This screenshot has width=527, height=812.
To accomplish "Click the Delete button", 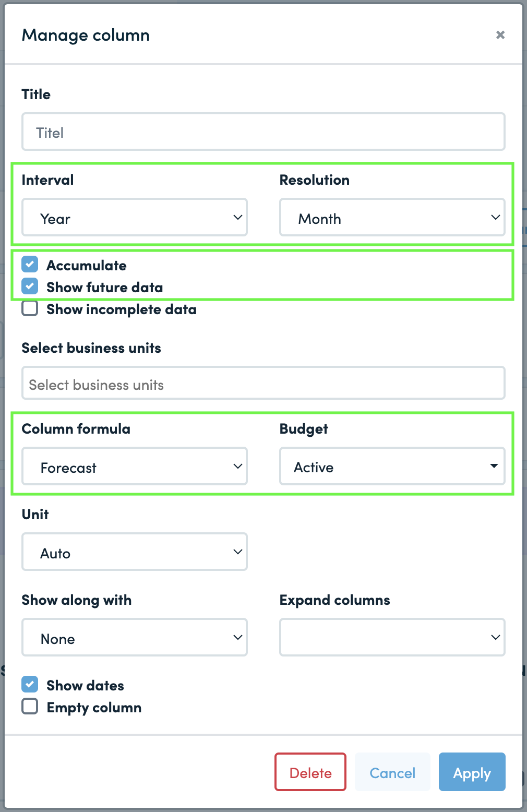I will click(310, 772).
